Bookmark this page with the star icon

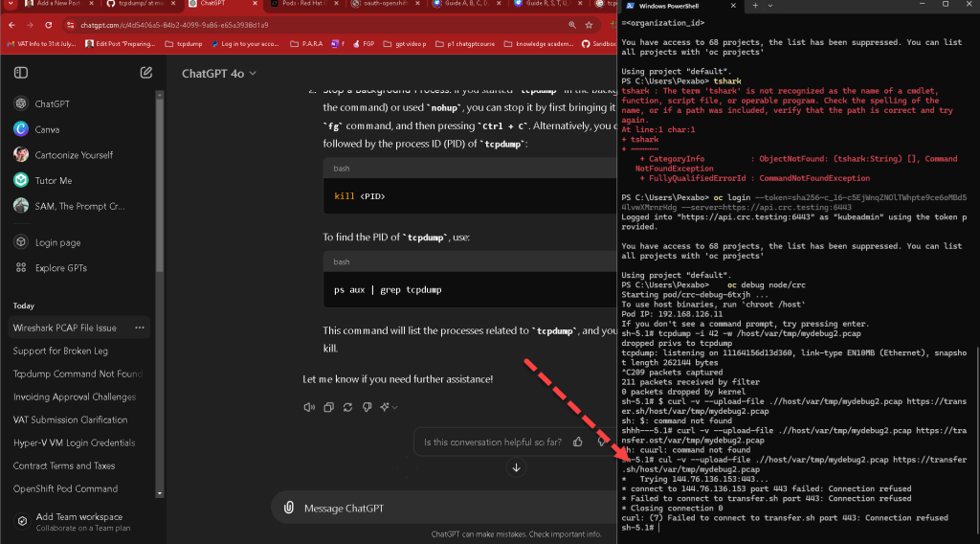tap(589, 25)
